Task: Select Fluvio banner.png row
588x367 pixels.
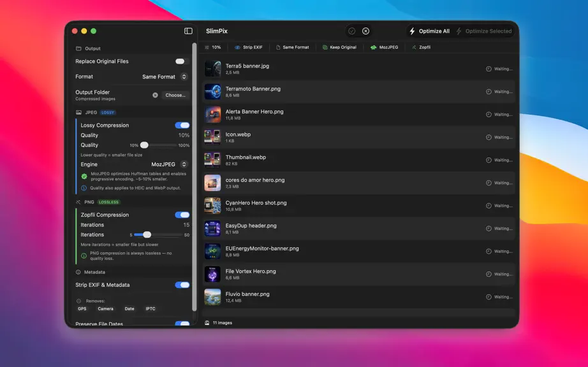Action: [359, 298]
